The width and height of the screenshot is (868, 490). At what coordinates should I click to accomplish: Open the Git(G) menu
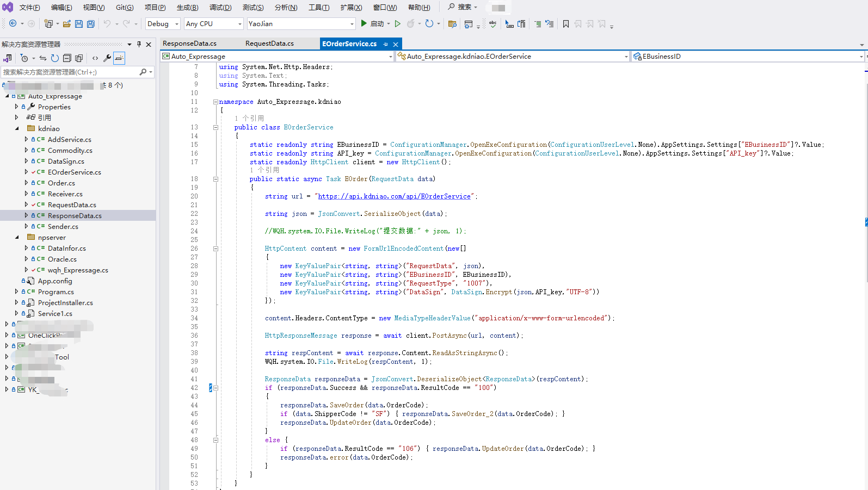pyautogui.click(x=125, y=8)
